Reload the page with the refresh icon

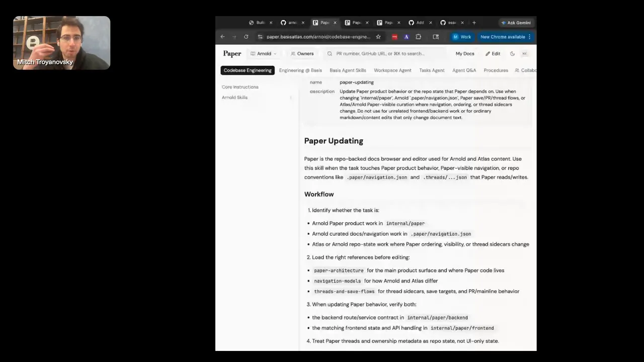[x=246, y=37]
